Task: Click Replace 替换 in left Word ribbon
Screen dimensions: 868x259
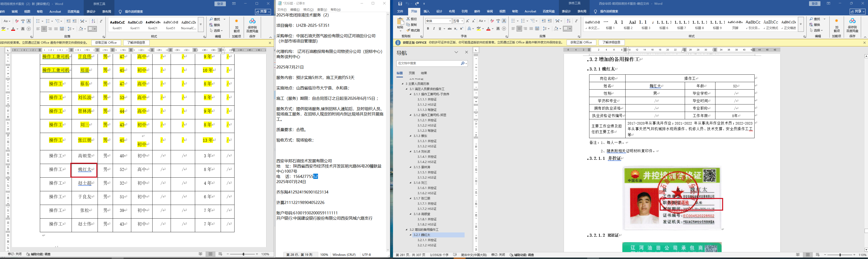Action: [x=215, y=25]
